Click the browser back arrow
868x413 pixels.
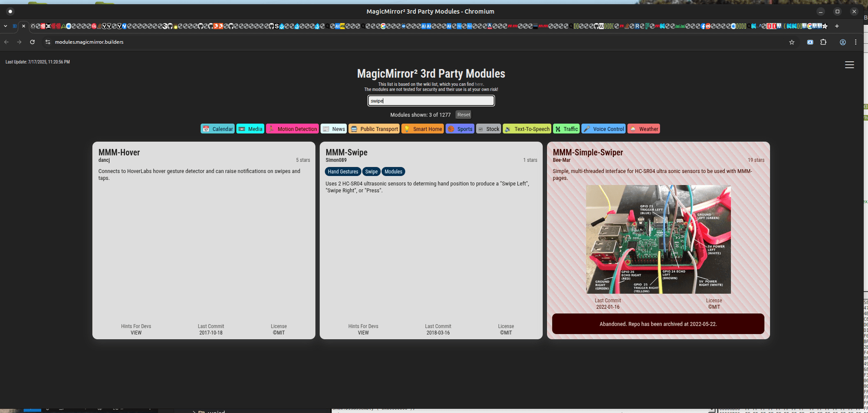[7, 42]
